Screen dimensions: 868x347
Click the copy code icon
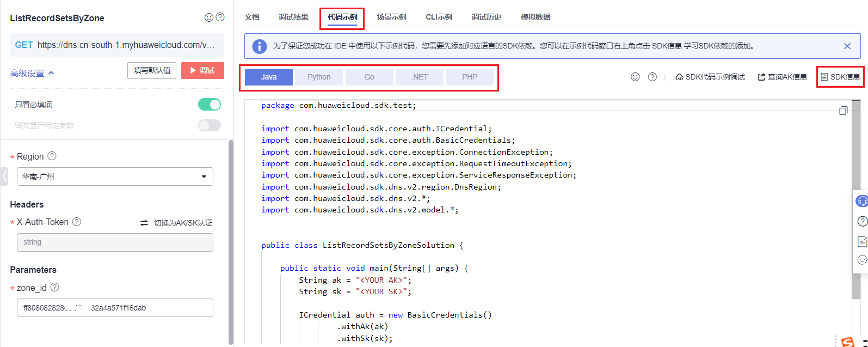click(843, 111)
